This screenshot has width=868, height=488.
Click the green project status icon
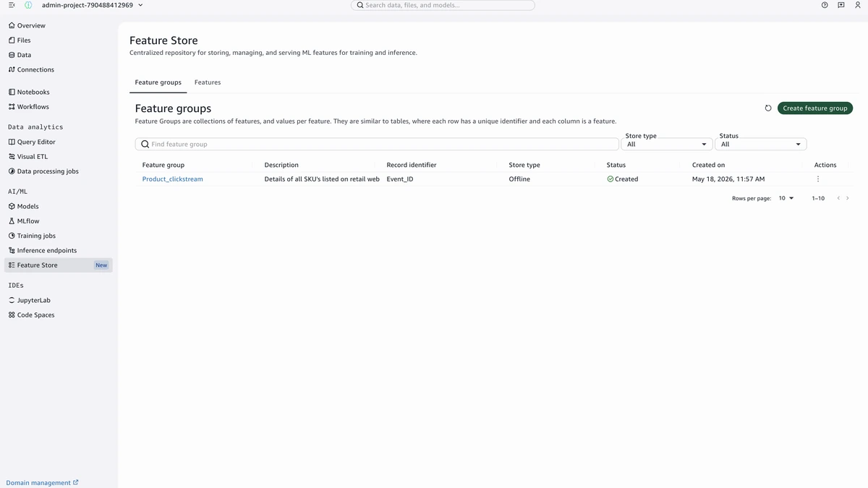[x=28, y=5]
